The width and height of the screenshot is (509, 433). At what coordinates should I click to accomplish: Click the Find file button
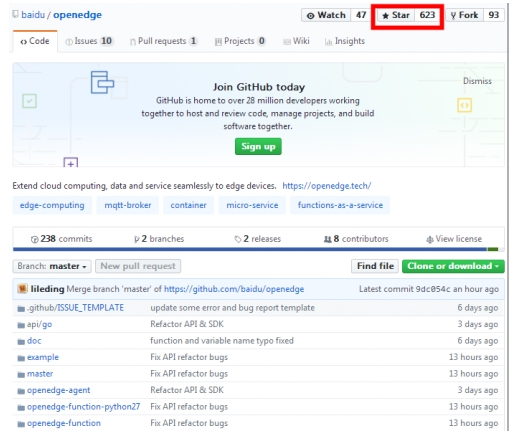pyautogui.click(x=375, y=266)
